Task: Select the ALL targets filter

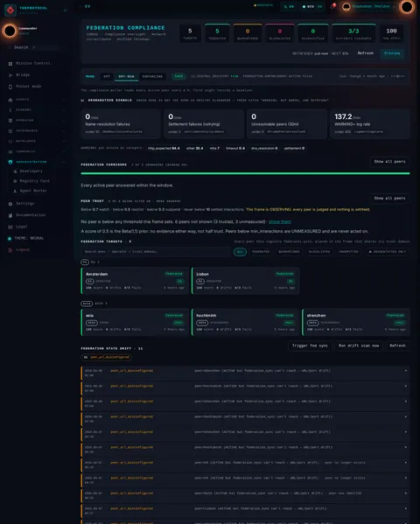Action: [x=240, y=252]
